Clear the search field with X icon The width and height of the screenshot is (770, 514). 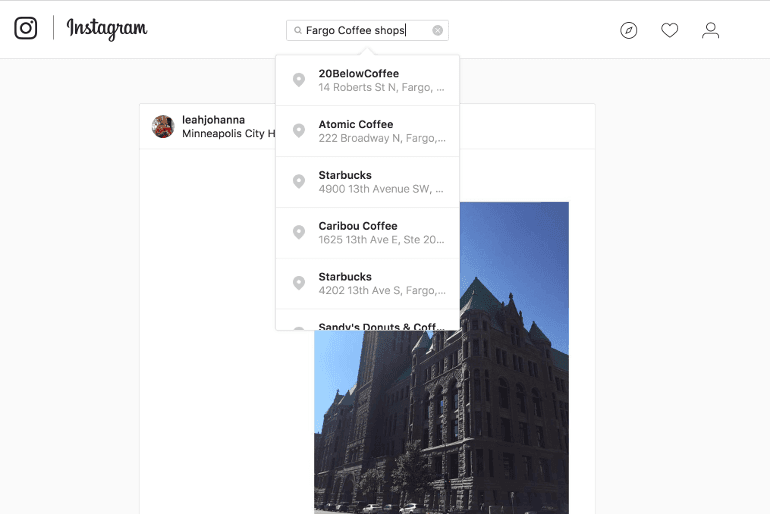pyautogui.click(x=437, y=30)
